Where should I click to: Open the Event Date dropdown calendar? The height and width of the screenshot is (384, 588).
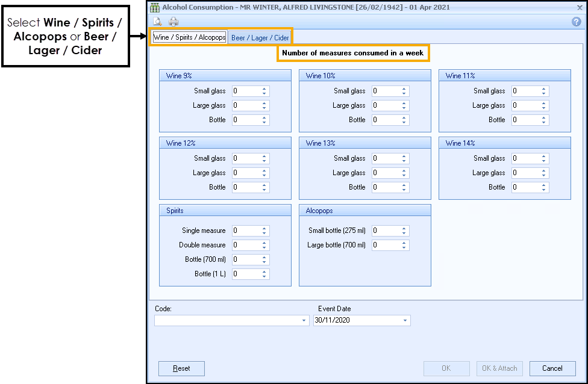405,321
